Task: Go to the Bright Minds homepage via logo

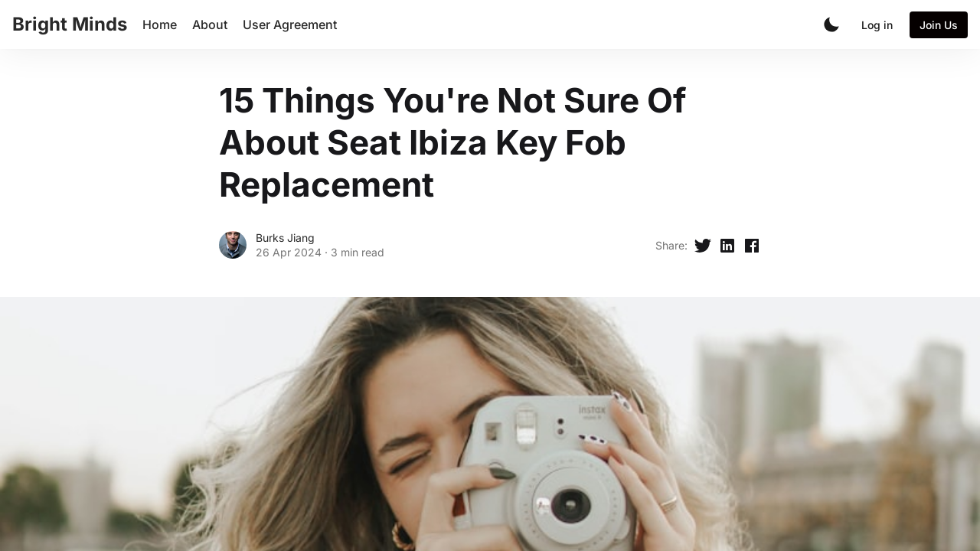Action: click(70, 24)
